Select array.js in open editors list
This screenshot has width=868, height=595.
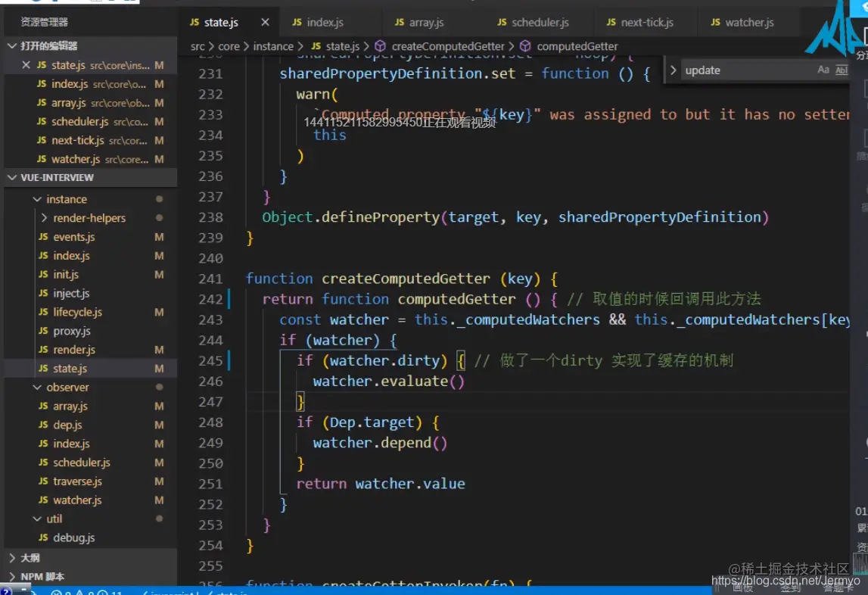point(90,102)
